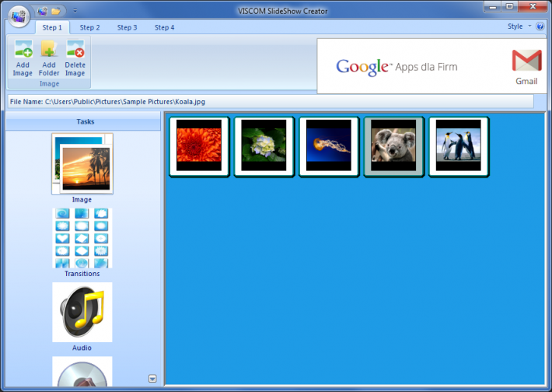This screenshot has height=392, width=552.
Task: Maximize the SlideShow Creator window
Action: pyautogui.click(x=509, y=7)
